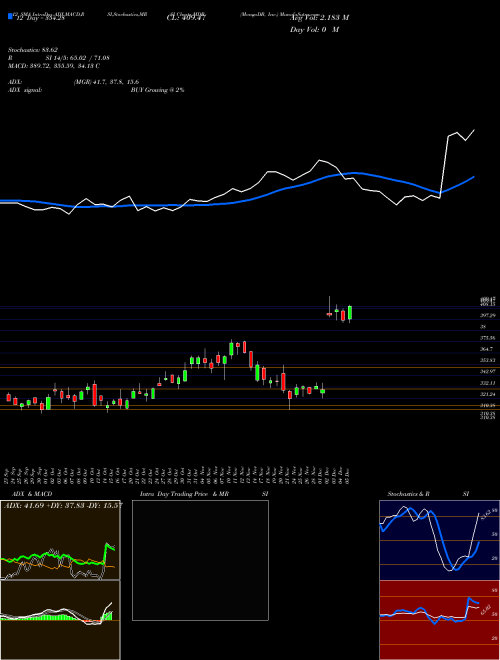The height and width of the screenshot is (660, 500).
Task: Click the blue 12-day SMA legend square
Action: 10,16
